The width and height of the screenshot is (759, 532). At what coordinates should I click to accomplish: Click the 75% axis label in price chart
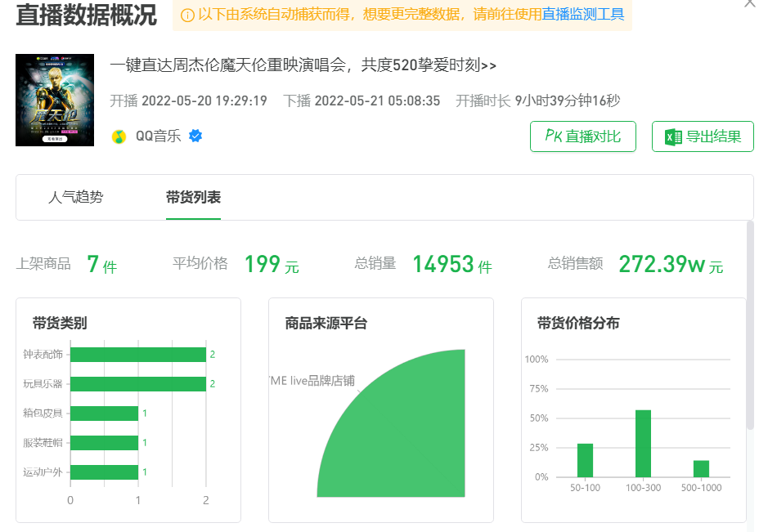[x=539, y=389]
